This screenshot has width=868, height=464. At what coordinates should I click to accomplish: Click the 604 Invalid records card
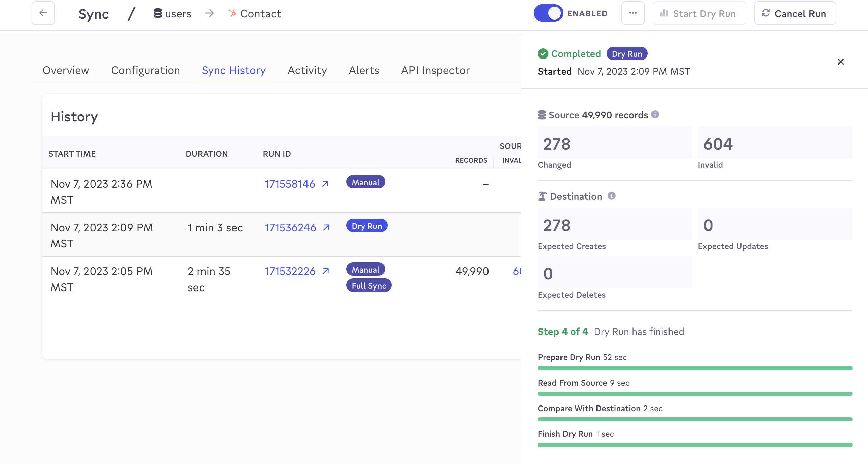pos(774,143)
